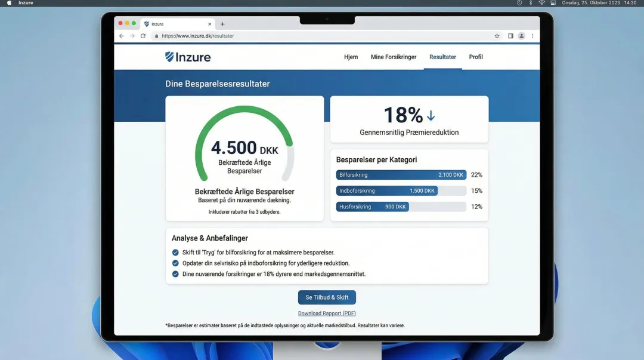Open a new browser tab with the plus
The height and width of the screenshot is (360, 644).
[222, 24]
